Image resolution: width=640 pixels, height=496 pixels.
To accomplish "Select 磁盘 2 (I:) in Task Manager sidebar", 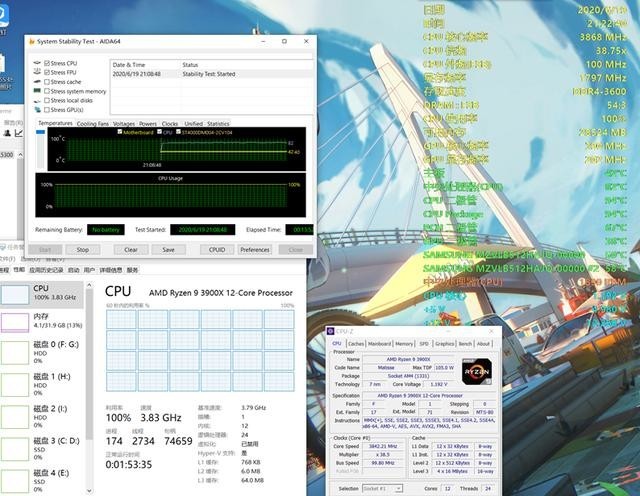I will point(42,416).
